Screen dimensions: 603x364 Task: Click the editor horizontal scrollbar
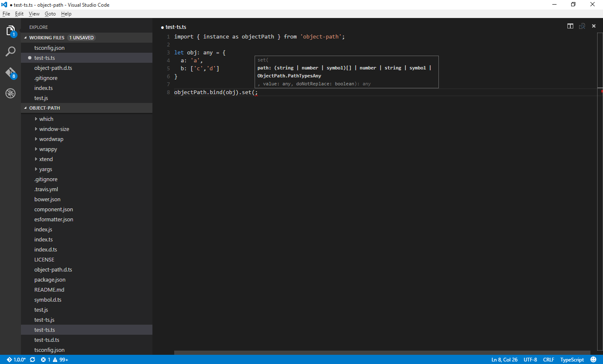[382, 353]
